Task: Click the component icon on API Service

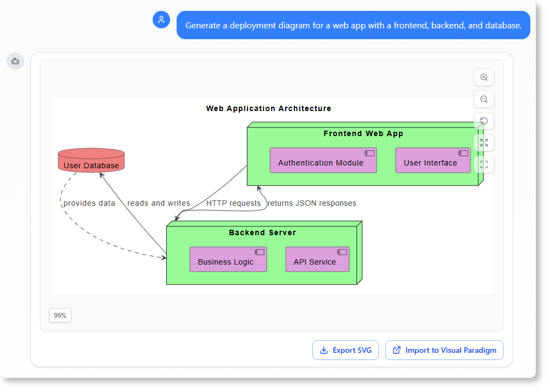Action: point(342,252)
